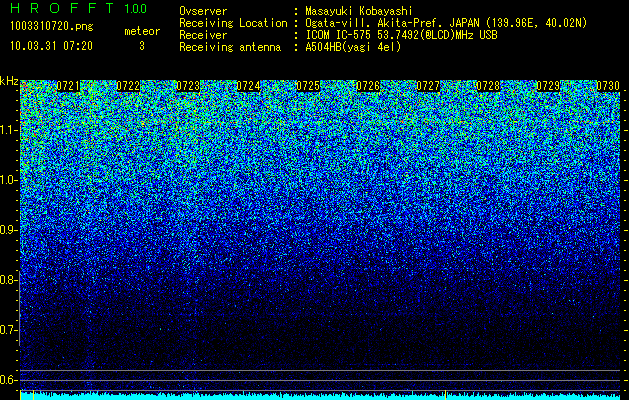This screenshot has height=400, width=629.
Task: Click the 0.9 frequency axis label
Action: [9, 230]
